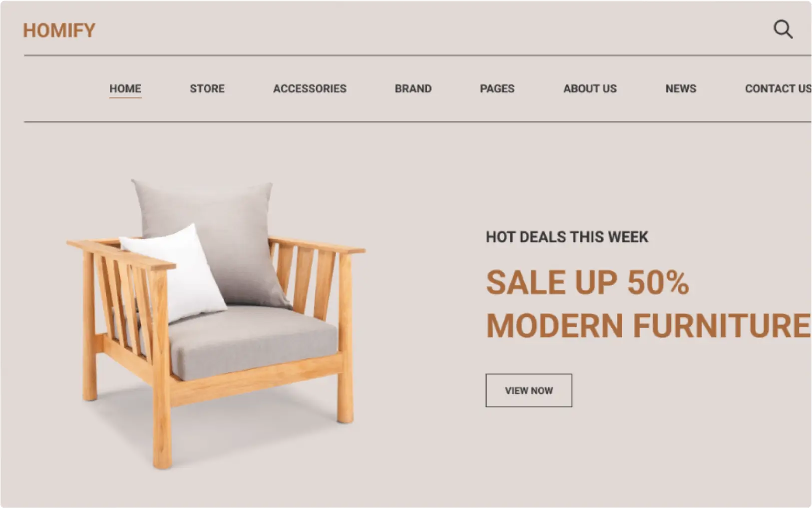This screenshot has width=812, height=508.
Task: Open the BRAND navigation link
Action: click(x=413, y=88)
